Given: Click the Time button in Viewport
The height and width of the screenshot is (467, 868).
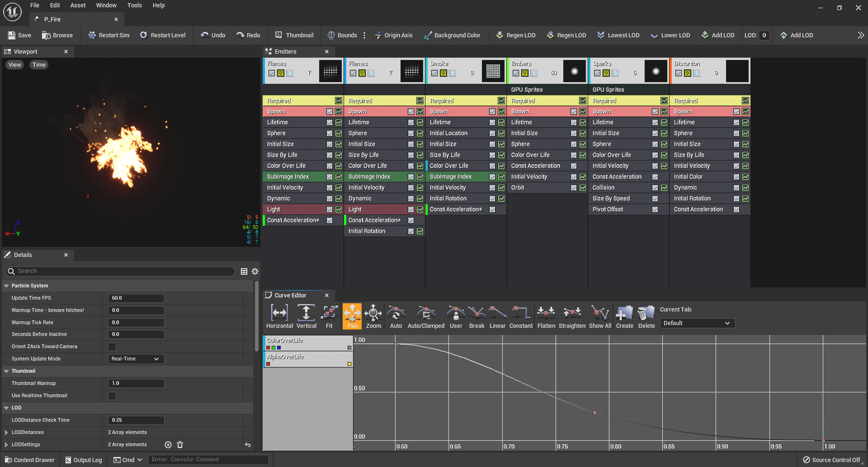Looking at the screenshot, I should pyautogui.click(x=39, y=65).
